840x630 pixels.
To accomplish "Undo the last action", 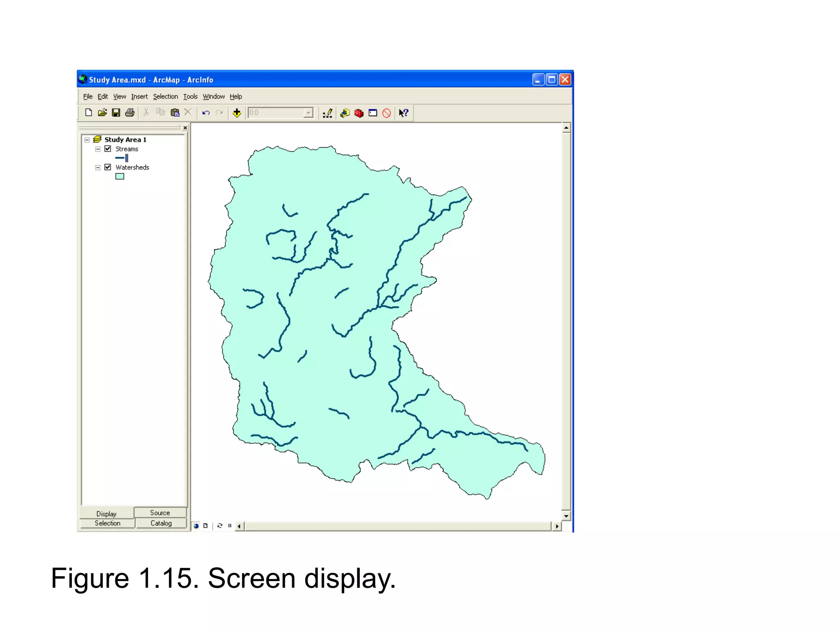I will coord(206,113).
